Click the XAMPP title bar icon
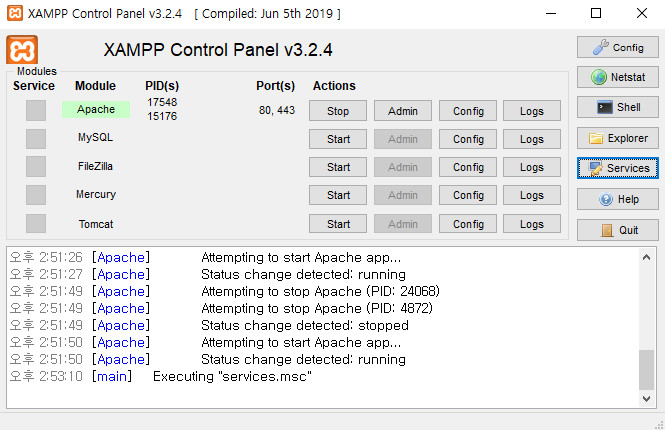665x430 pixels. 15,13
